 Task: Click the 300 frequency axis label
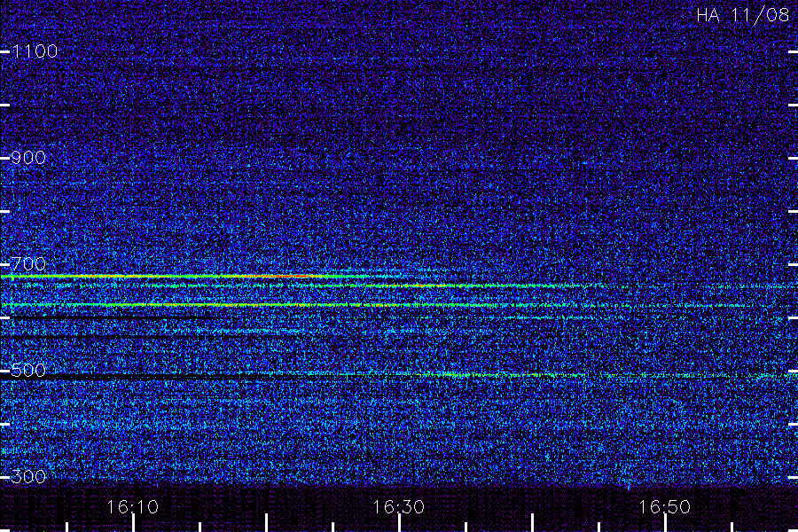pyautogui.click(x=28, y=477)
